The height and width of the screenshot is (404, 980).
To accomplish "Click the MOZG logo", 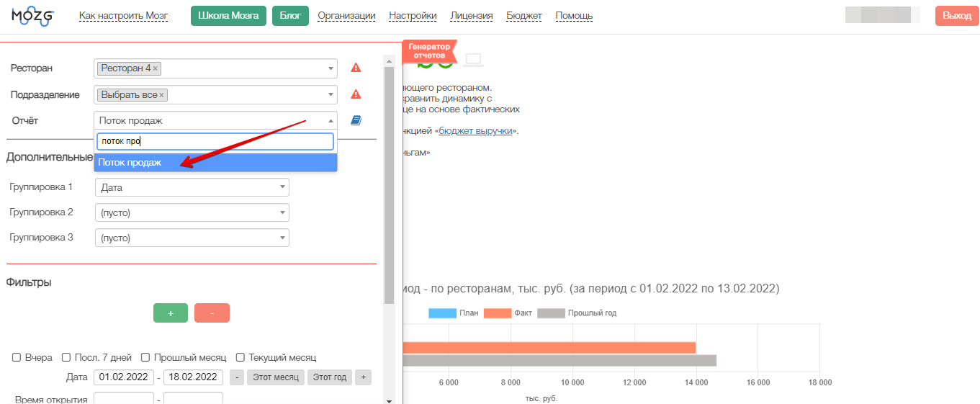I will pos(32,15).
